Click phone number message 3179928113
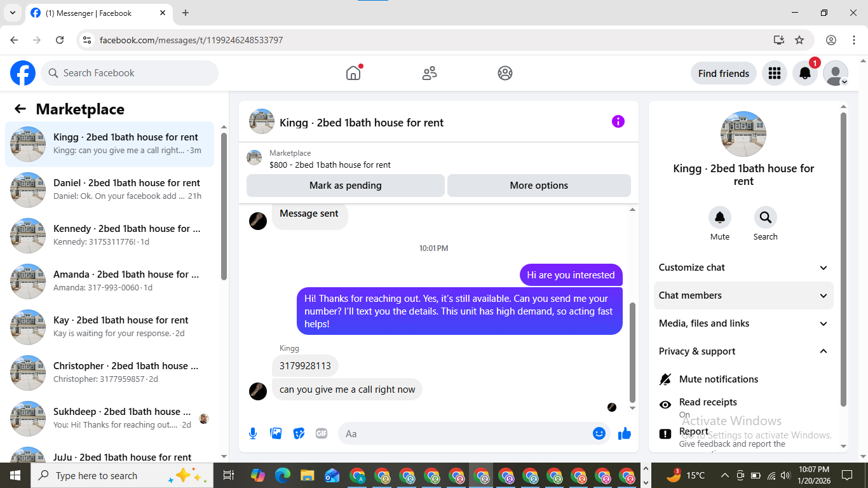 click(x=305, y=366)
